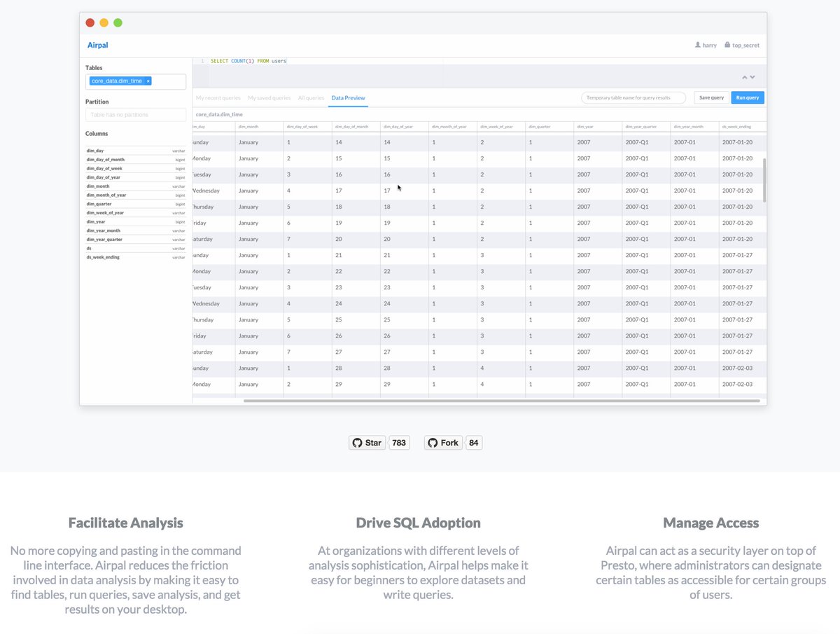Viewport: 840px width, 634px height.
Task: Open the My saved queries tab
Action: pos(269,98)
